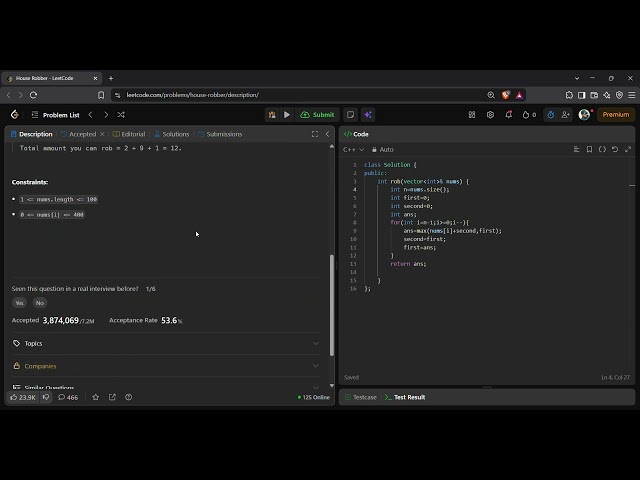Viewport: 640px width, 480px height.
Task: Toggle the browser sidebar panel icon
Action: (x=582, y=95)
